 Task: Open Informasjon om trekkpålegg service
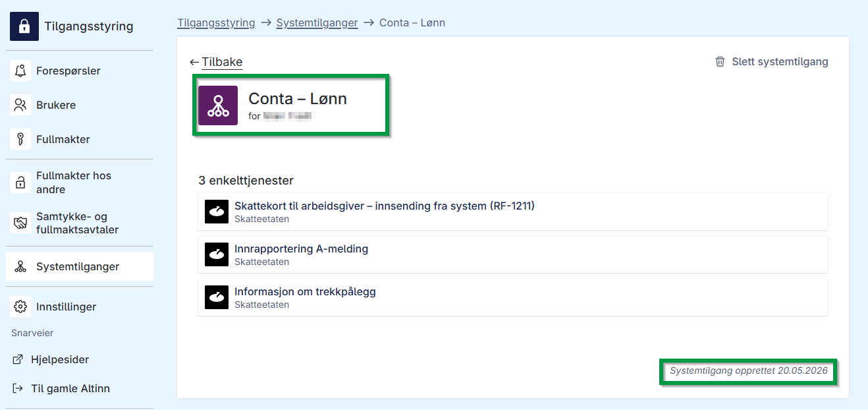tap(512, 297)
